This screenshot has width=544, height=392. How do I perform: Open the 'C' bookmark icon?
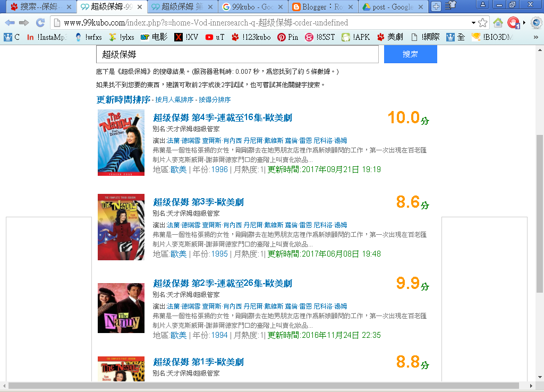pos(12,37)
